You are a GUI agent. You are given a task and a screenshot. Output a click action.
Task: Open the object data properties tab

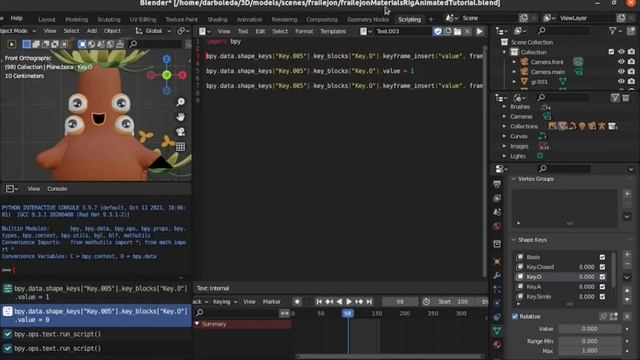coord(497,331)
